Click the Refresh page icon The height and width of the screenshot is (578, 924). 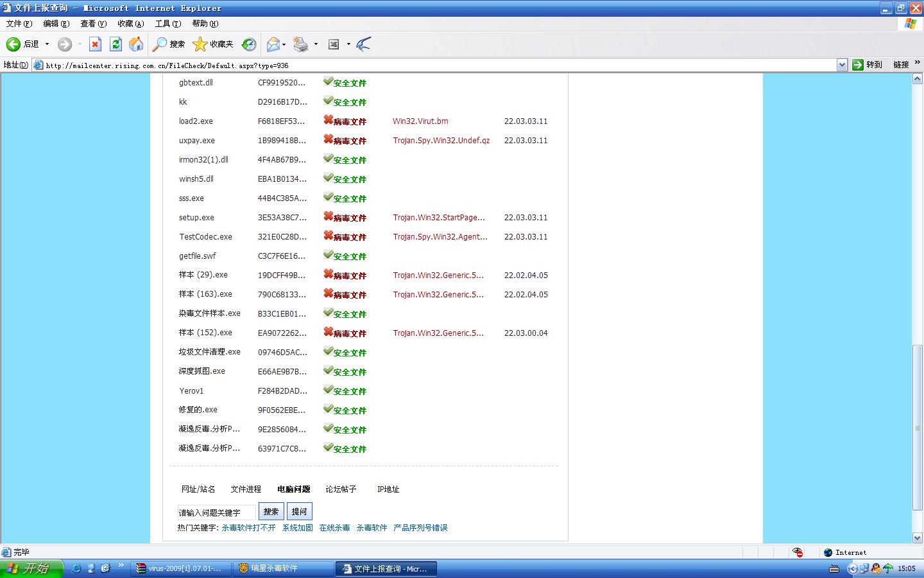[116, 44]
